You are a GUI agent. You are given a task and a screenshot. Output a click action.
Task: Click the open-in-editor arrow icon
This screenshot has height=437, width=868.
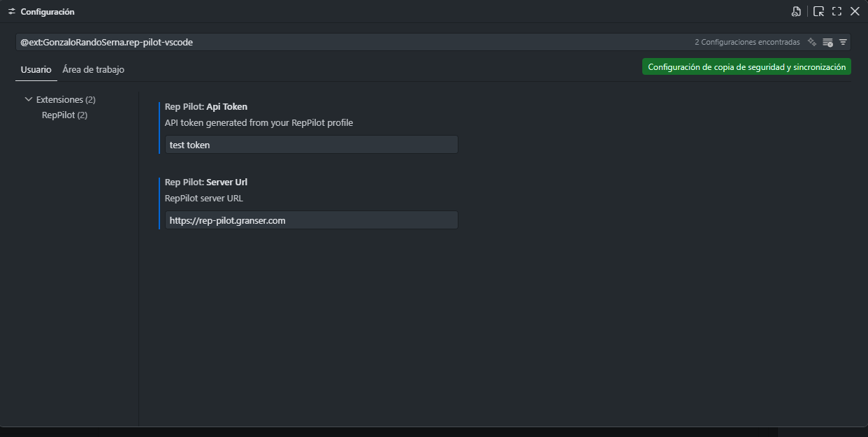[x=818, y=11]
